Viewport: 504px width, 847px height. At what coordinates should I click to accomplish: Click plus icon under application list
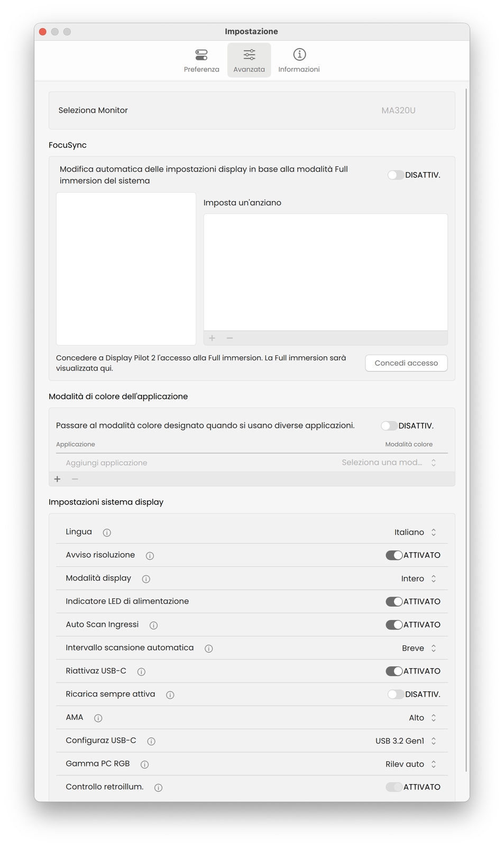coord(58,479)
